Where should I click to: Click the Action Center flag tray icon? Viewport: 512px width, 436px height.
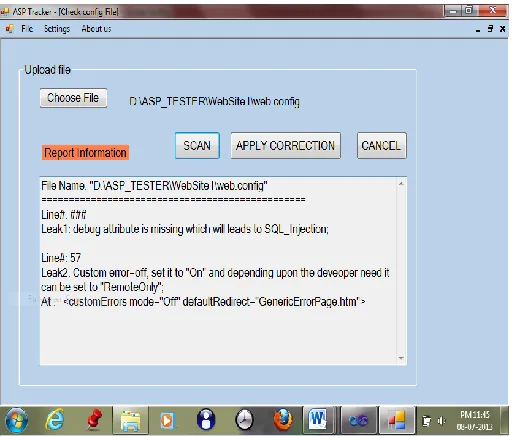426,421
